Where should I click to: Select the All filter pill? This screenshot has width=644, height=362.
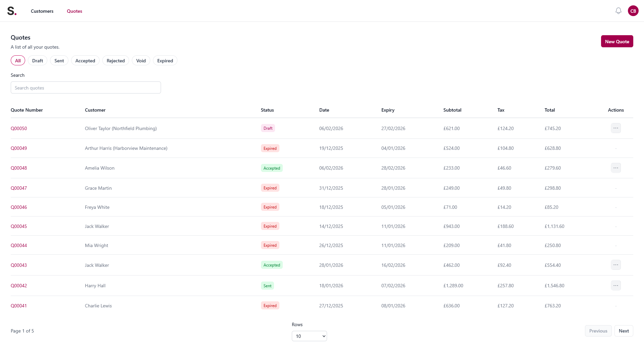(x=18, y=61)
